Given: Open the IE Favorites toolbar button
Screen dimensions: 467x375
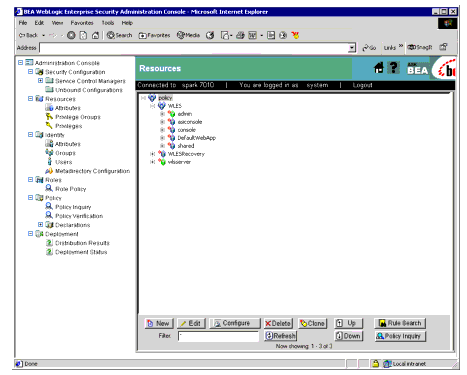Looking at the screenshot, I should point(154,35).
